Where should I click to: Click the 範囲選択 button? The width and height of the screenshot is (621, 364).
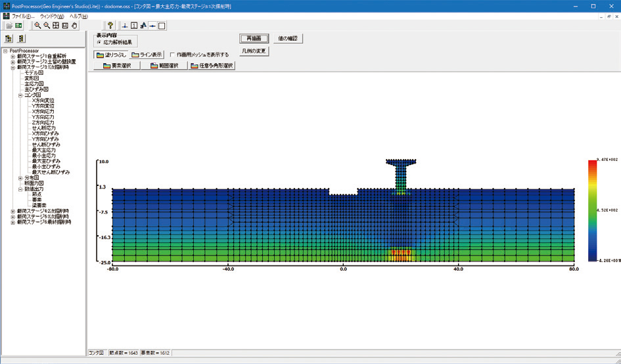[x=164, y=66]
